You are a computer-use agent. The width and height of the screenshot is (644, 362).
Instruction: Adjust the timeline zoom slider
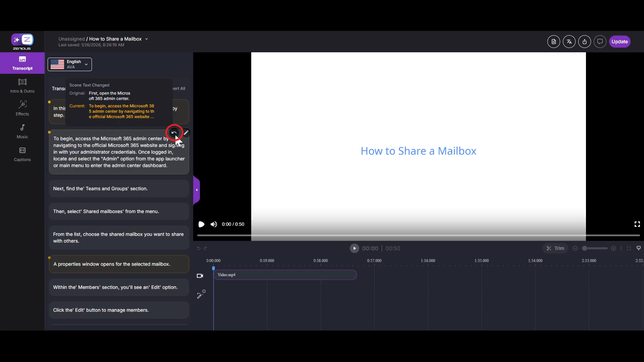(x=585, y=248)
